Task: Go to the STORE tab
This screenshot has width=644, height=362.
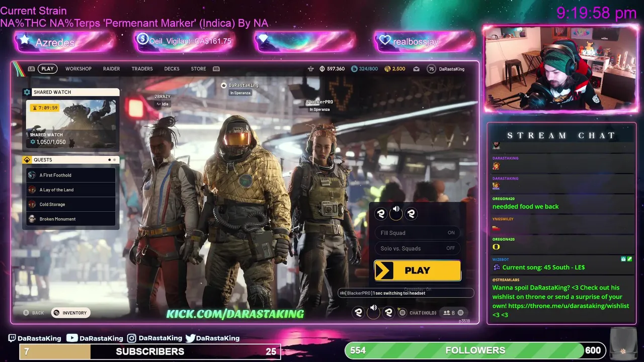Action: tap(198, 69)
